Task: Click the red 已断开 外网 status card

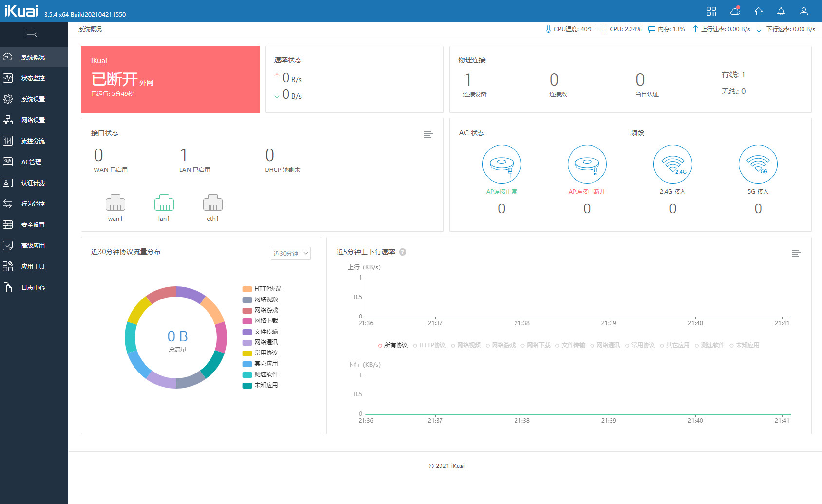Action: point(170,79)
